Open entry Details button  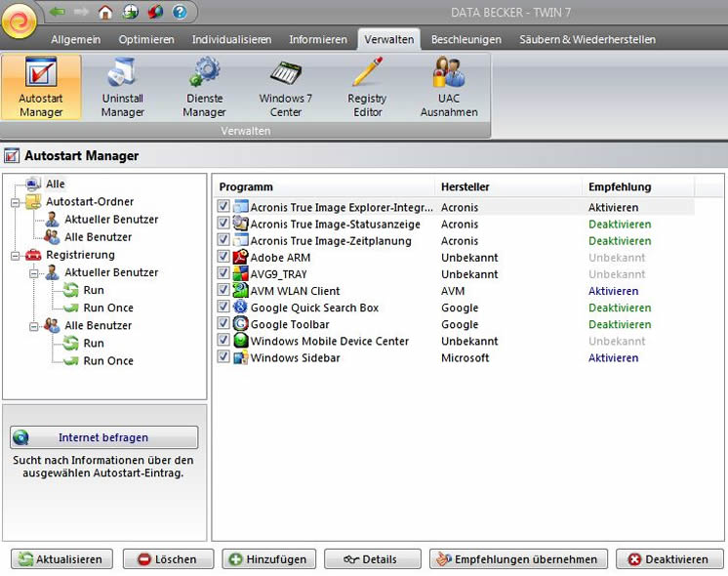(x=373, y=558)
